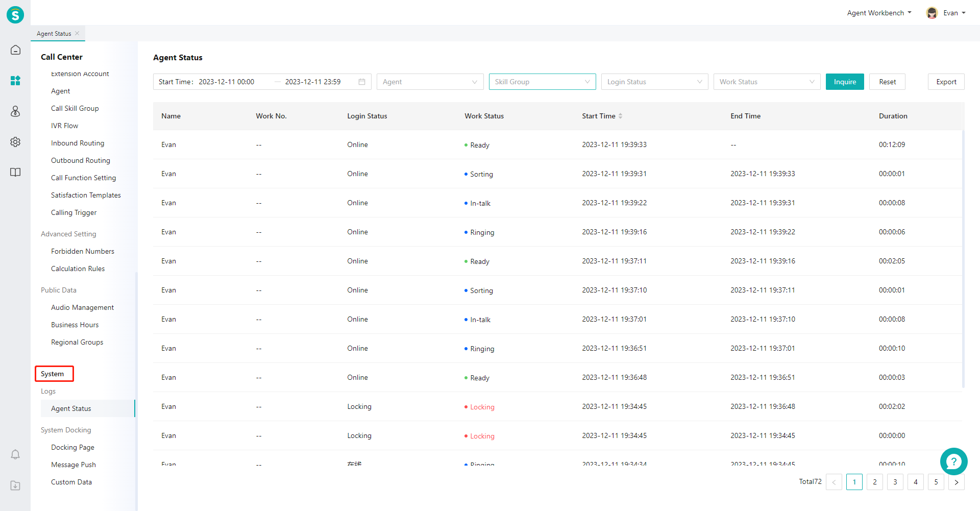The width and height of the screenshot is (980, 511).
Task: Open the Login Status dropdown
Action: [x=655, y=82]
